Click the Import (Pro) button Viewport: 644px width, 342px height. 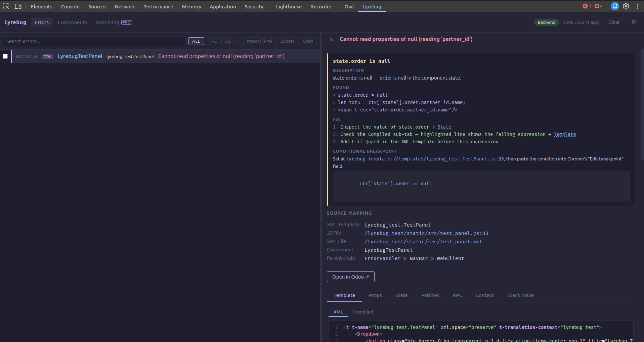coord(259,41)
